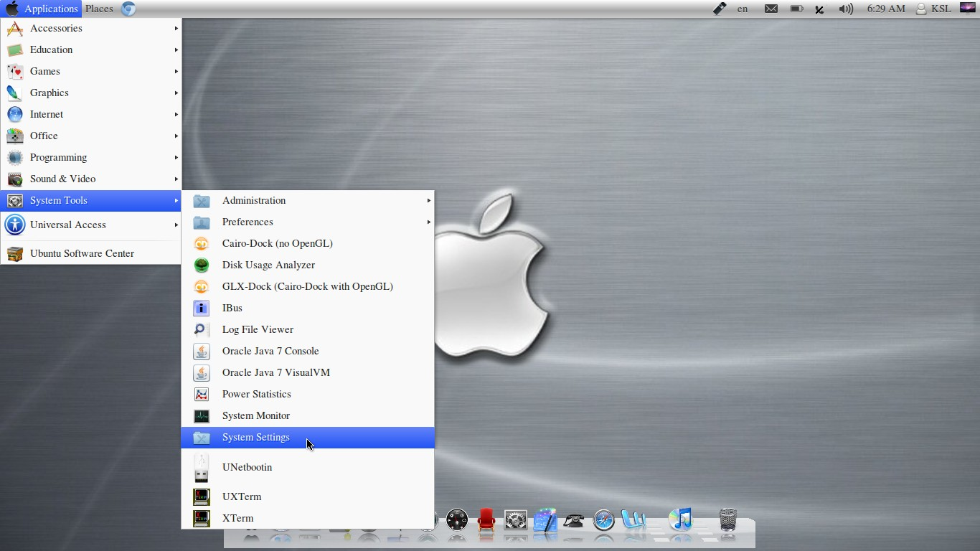Screen dimensions: 980x551
Task: Click the dashboard gauge icon in dock
Action: point(457,519)
